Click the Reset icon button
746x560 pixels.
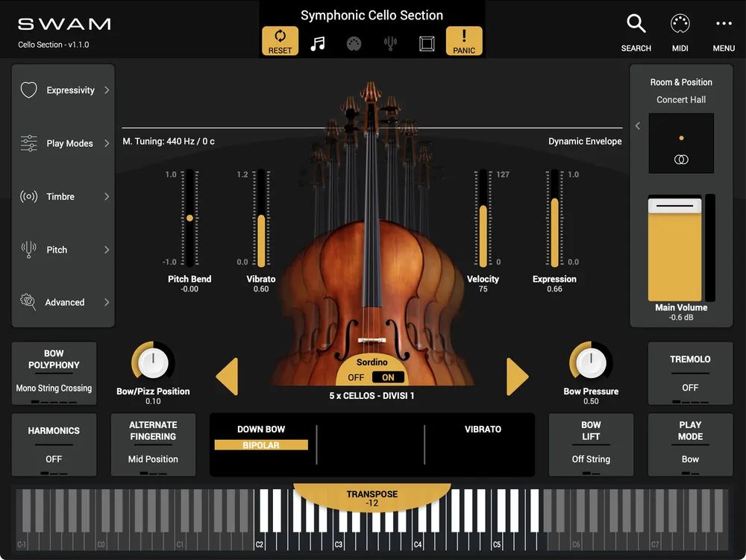280,41
